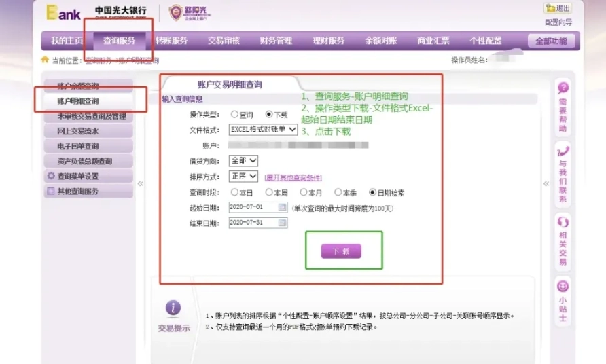
Task: Collapse the right help sidebar with « arrow
Action: point(546,183)
